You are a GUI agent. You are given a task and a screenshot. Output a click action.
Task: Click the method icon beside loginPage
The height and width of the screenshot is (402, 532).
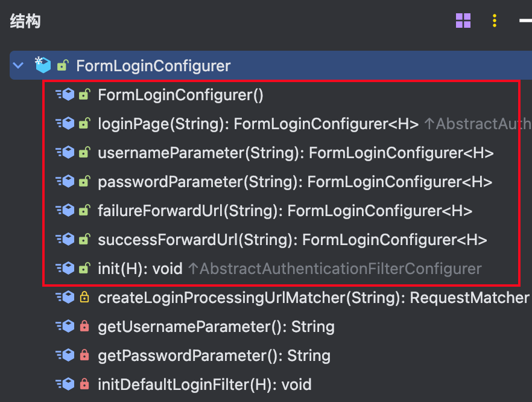66,123
